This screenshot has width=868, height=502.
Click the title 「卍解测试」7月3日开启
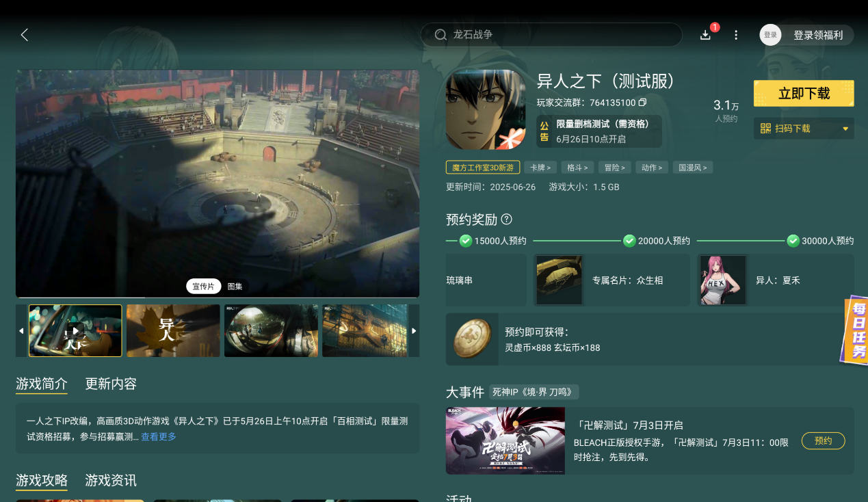click(x=628, y=425)
